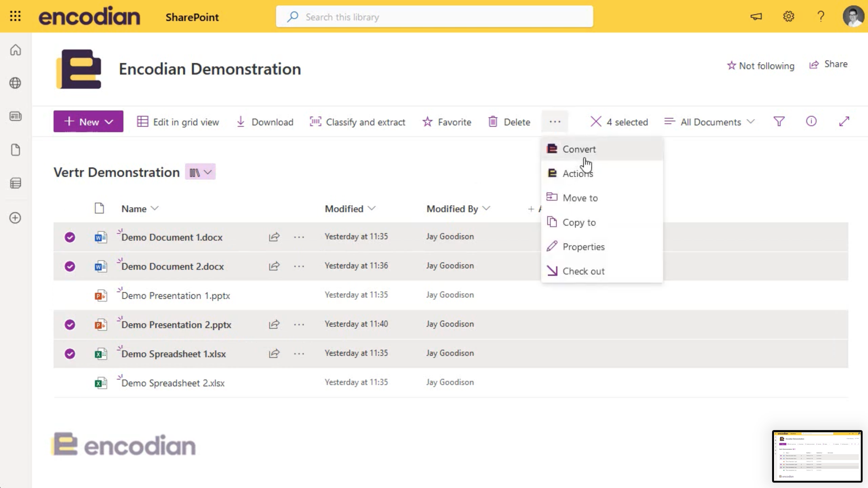This screenshot has height=488, width=868.
Task: Open the megaphone announcements icon
Action: pyautogui.click(x=756, y=17)
